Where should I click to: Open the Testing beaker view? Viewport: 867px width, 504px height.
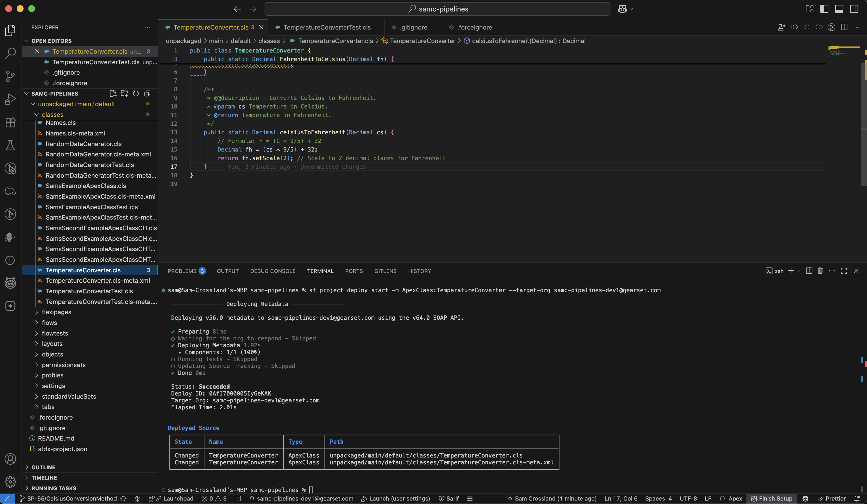click(x=10, y=145)
